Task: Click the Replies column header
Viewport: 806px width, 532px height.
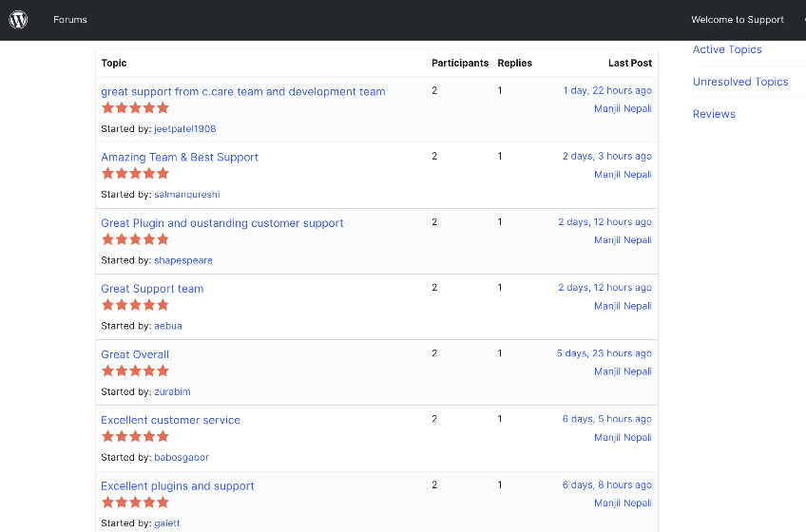Action: pyautogui.click(x=514, y=64)
